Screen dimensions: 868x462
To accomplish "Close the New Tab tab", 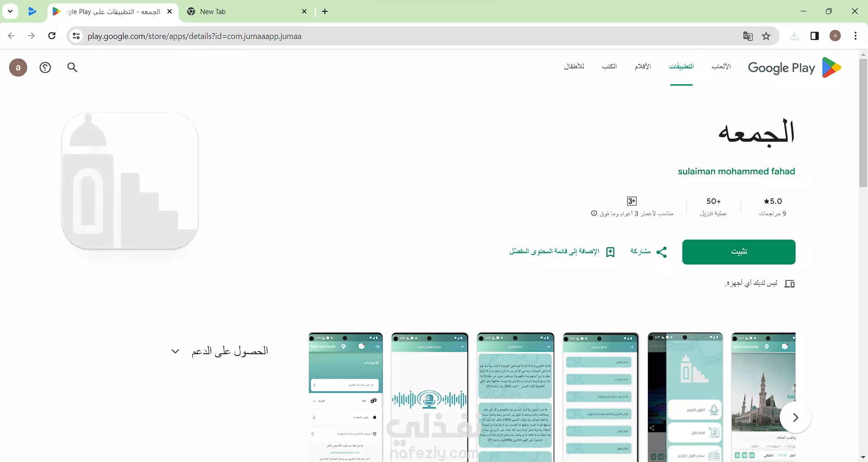I will [x=304, y=11].
